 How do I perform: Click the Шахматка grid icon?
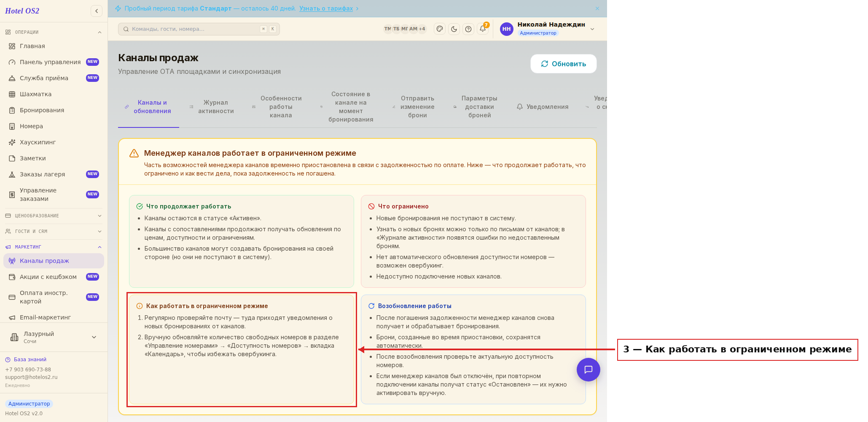pyautogui.click(x=12, y=94)
